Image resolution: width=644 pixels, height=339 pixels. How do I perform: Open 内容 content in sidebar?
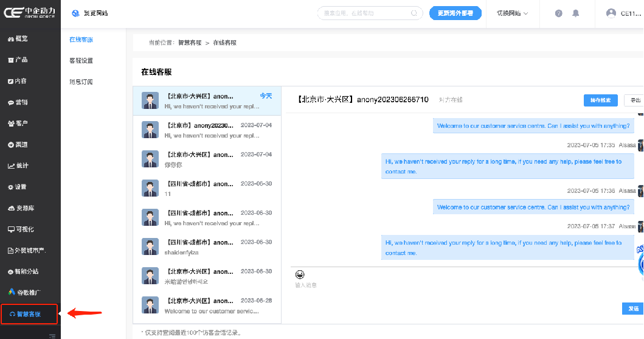tap(17, 81)
